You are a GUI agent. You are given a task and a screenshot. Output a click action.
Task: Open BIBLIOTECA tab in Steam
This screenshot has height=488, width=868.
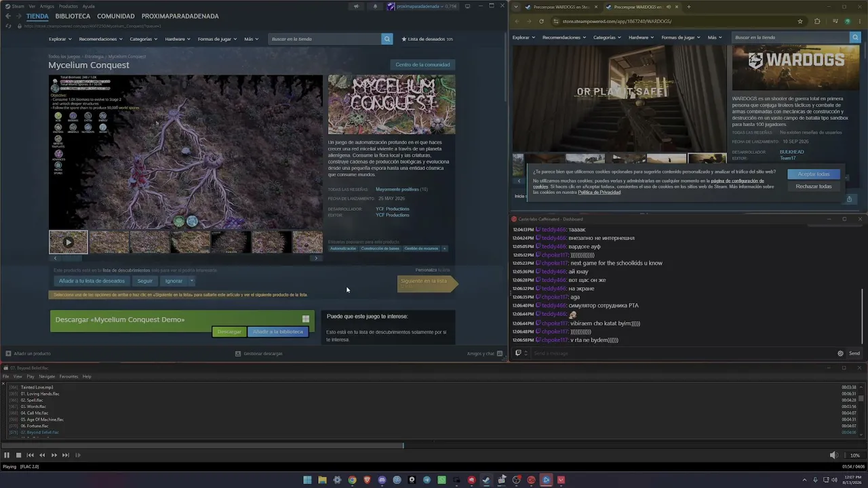pyautogui.click(x=73, y=16)
